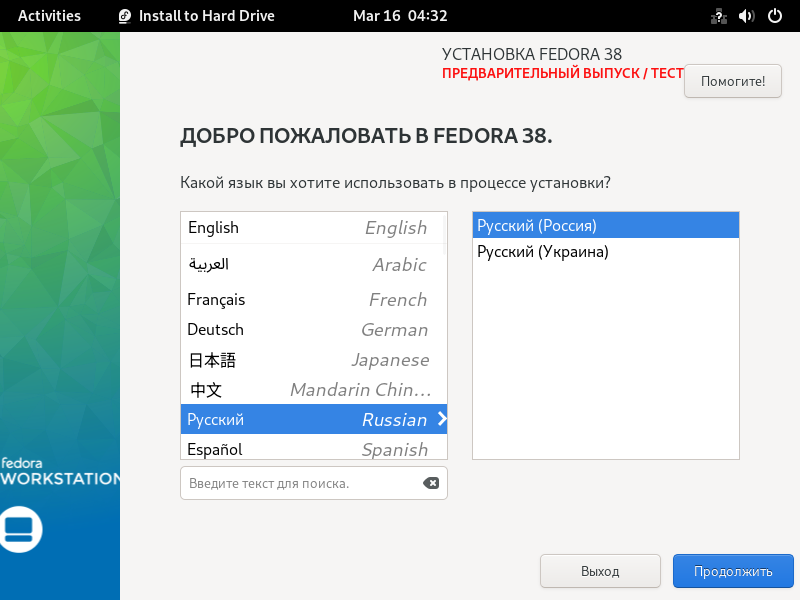The height and width of the screenshot is (600, 800).
Task: Select the Mandarin Chinese language row
Action: [x=313, y=390]
